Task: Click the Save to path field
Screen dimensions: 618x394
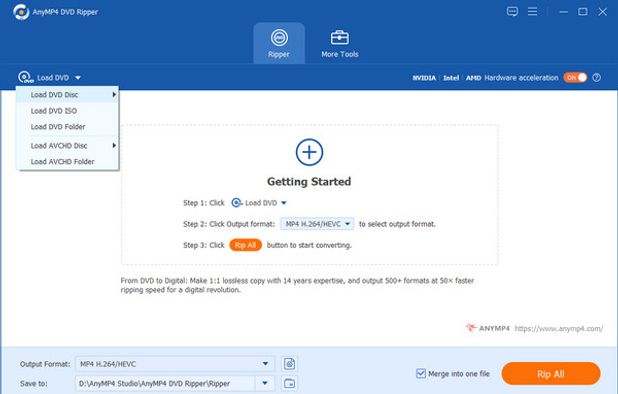Action: pyautogui.click(x=165, y=383)
